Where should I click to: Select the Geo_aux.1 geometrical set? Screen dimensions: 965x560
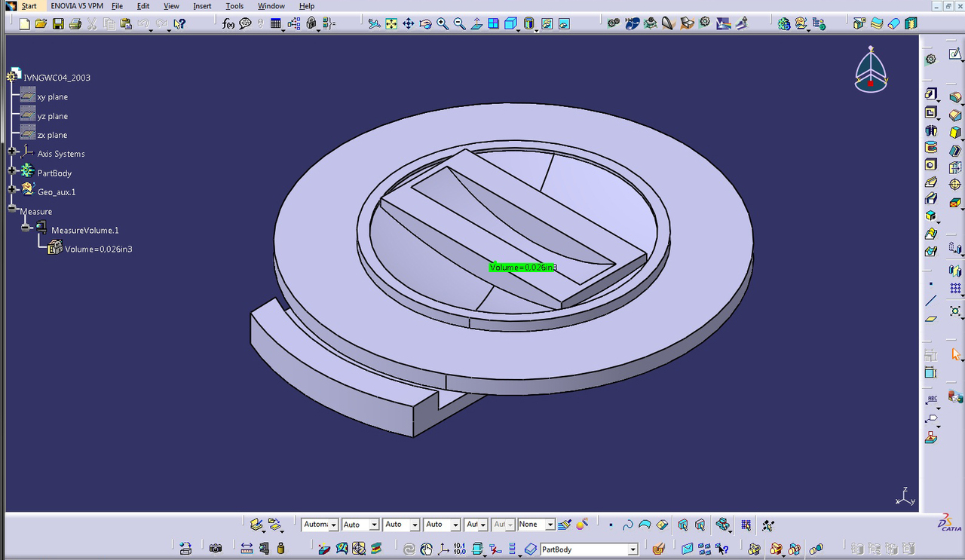(x=57, y=192)
